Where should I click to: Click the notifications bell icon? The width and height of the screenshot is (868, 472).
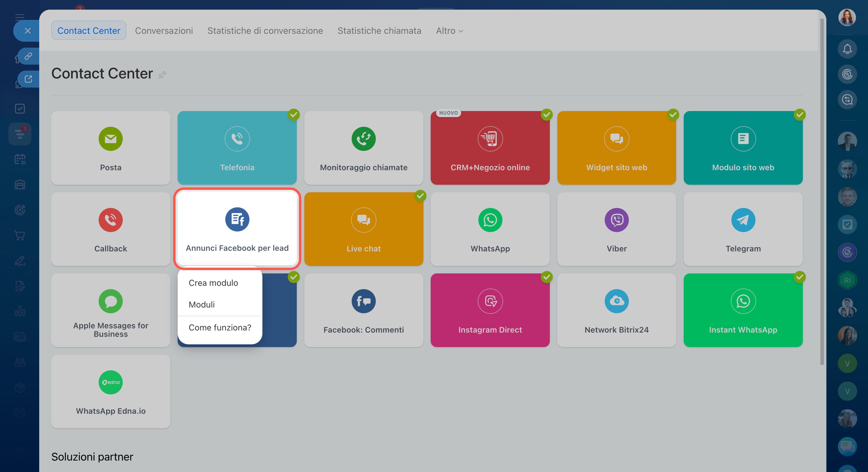(x=847, y=49)
